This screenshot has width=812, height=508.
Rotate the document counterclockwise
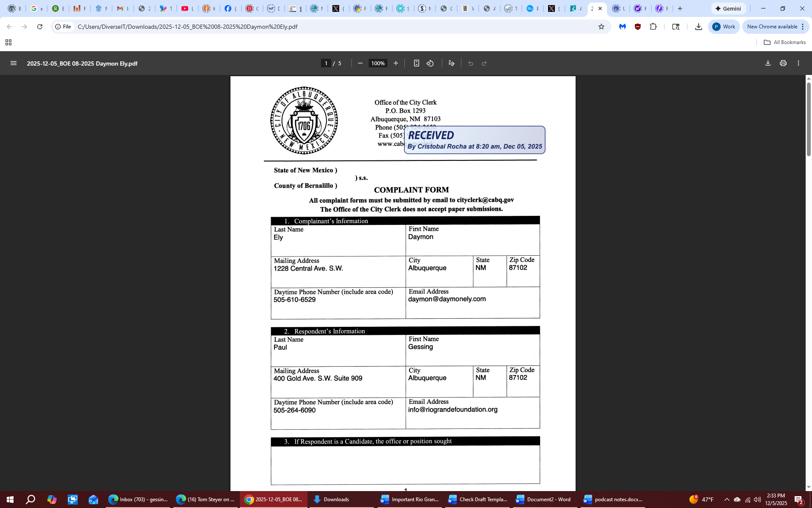[x=430, y=63]
